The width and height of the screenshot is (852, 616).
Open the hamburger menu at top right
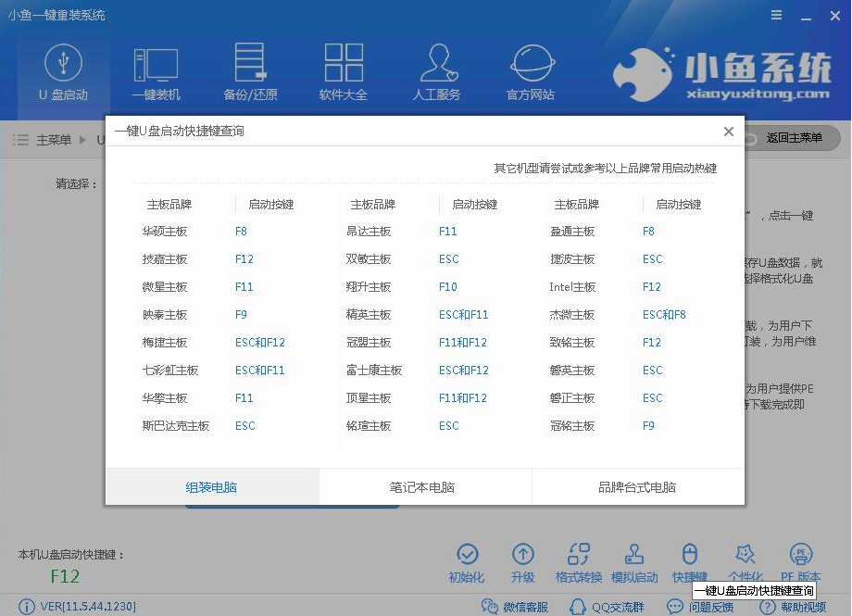pos(775,15)
